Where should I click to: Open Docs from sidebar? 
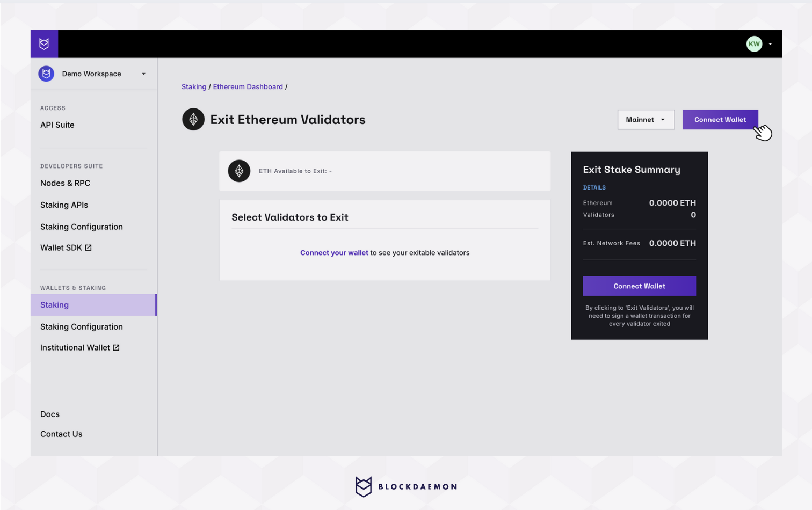[50, 414]
